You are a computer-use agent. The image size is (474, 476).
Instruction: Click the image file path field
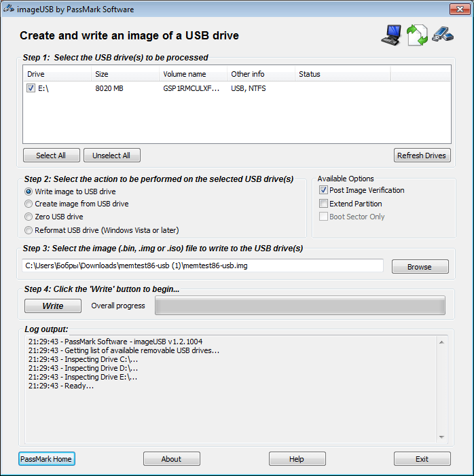tap(202, 266)
